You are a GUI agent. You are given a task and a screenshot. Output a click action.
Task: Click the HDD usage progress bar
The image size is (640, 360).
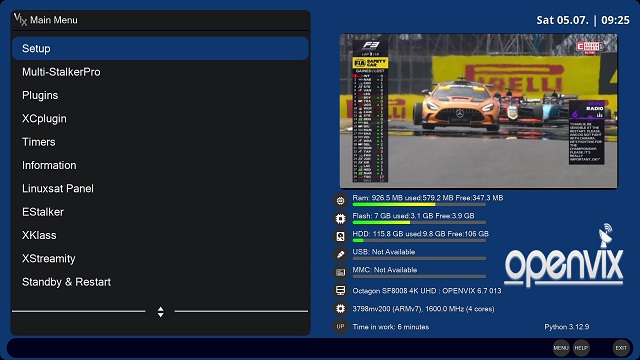pyautogui.click(x=419, y=240)
